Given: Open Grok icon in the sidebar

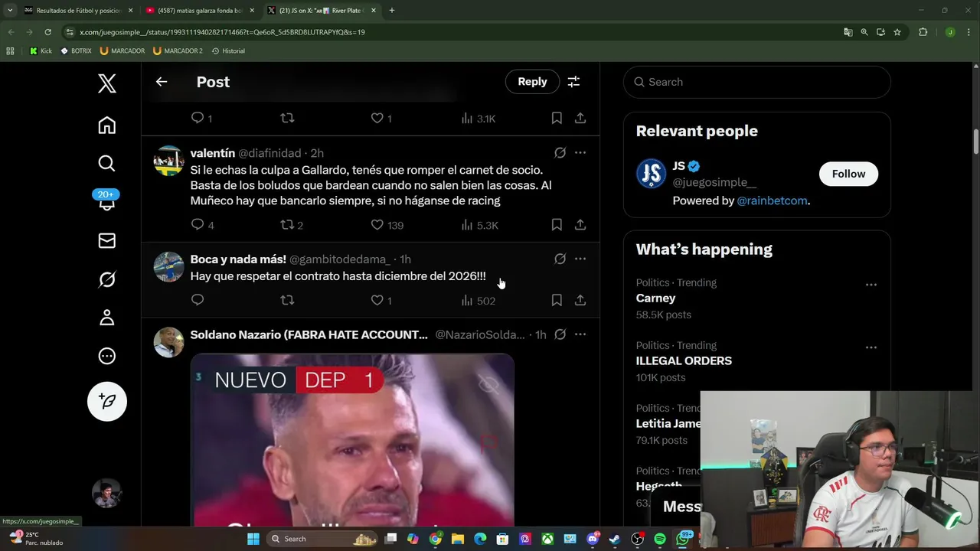Looking at the screenshot, I should coord(107,279).
